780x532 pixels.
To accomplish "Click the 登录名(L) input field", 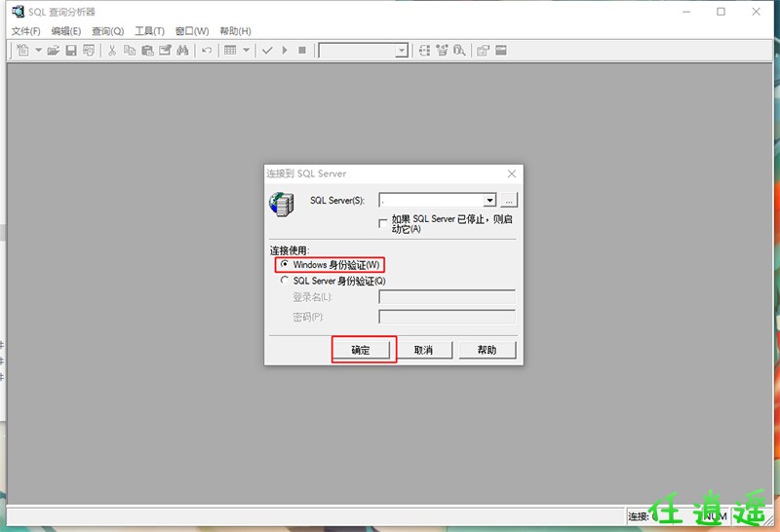I will tap(447, 297).
